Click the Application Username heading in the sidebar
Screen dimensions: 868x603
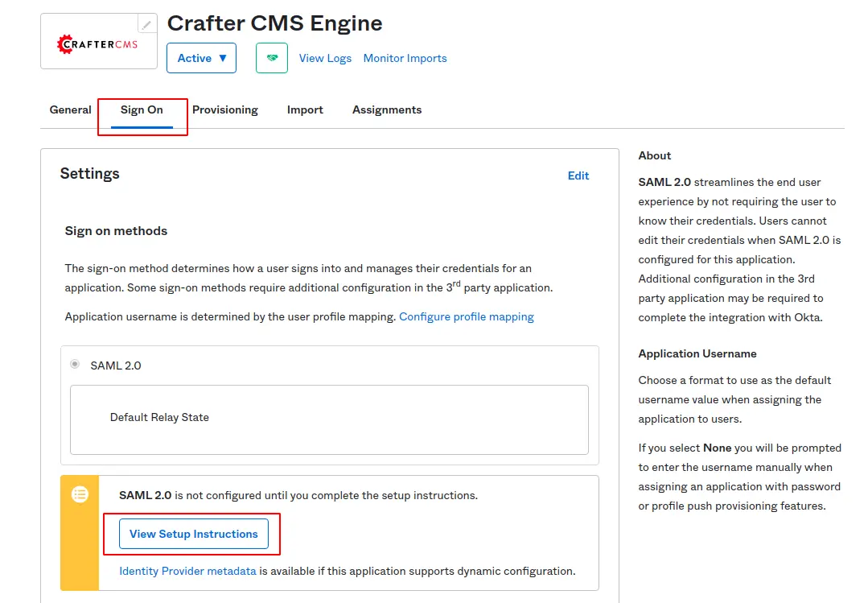[697, 353]
